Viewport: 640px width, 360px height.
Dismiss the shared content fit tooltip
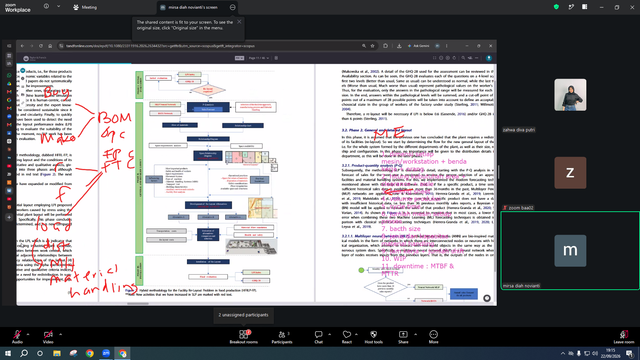[239, 22]
